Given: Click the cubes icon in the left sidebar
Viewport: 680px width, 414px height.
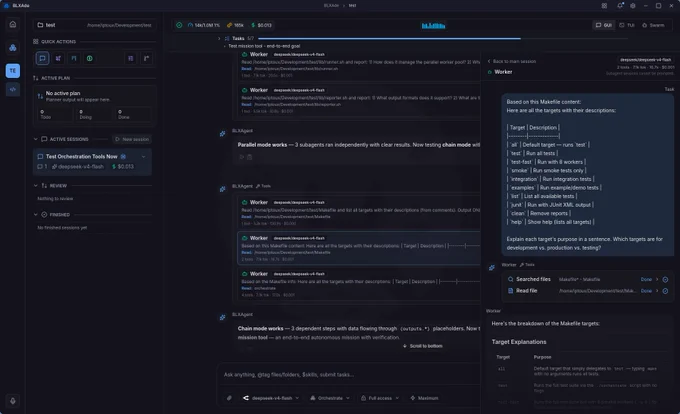Looking at the screenshot, I should [13, 47].
